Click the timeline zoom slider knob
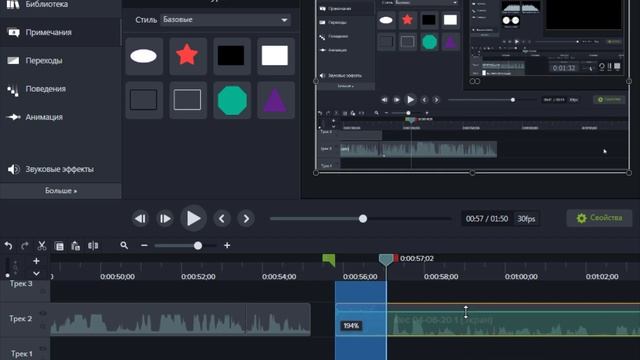The height and width of the screenshot is (360, 640). click(x=198, y=246)
